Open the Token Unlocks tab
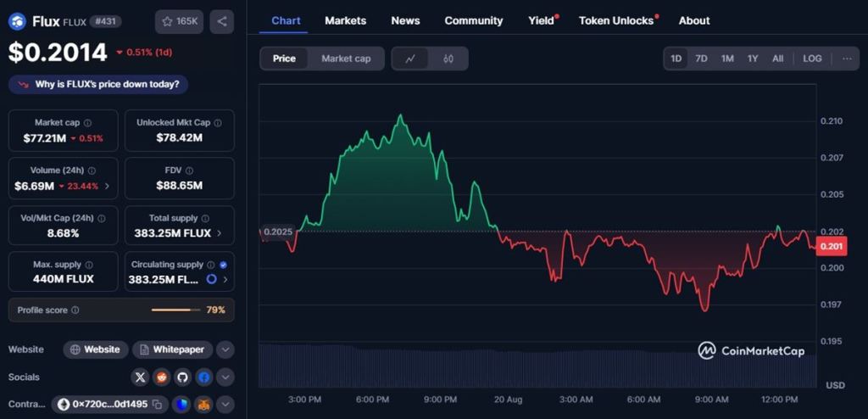Viewport: 868px width, 419px height. pos(618,20)
